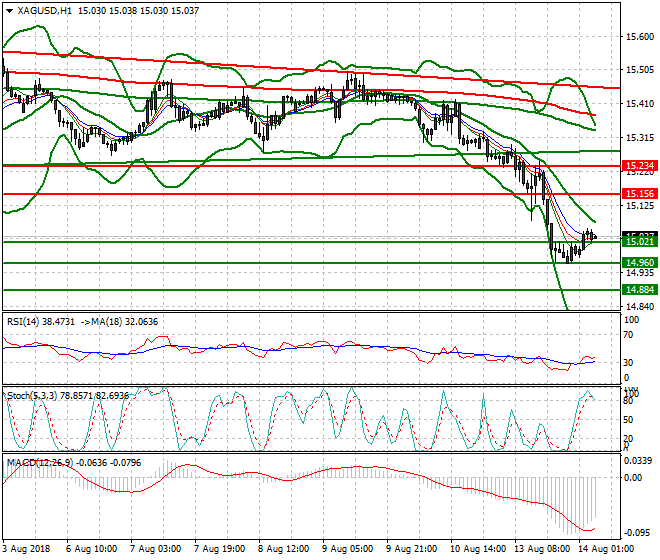Click the Stoch(5,3,3) indicator label

click(x=32, y=396)
